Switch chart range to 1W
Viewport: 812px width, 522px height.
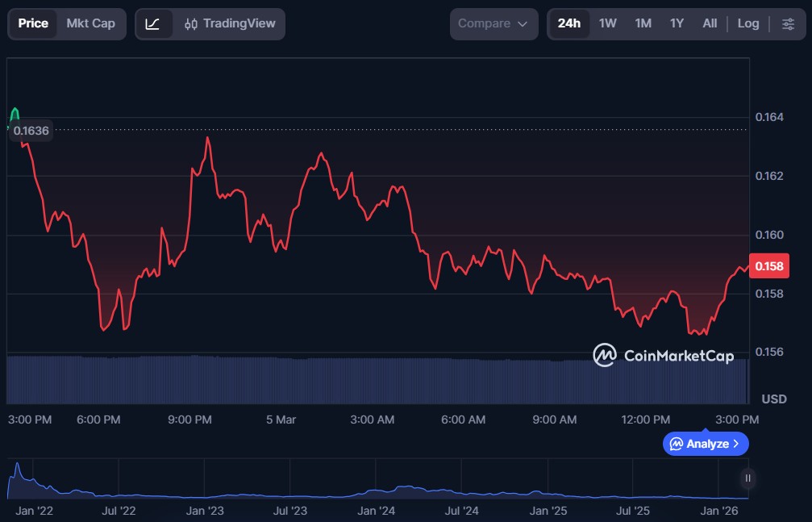click(607, 23)
